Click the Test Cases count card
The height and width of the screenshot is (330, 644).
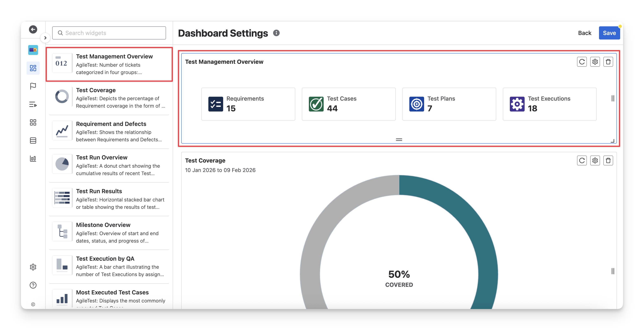tap(349, 104)
